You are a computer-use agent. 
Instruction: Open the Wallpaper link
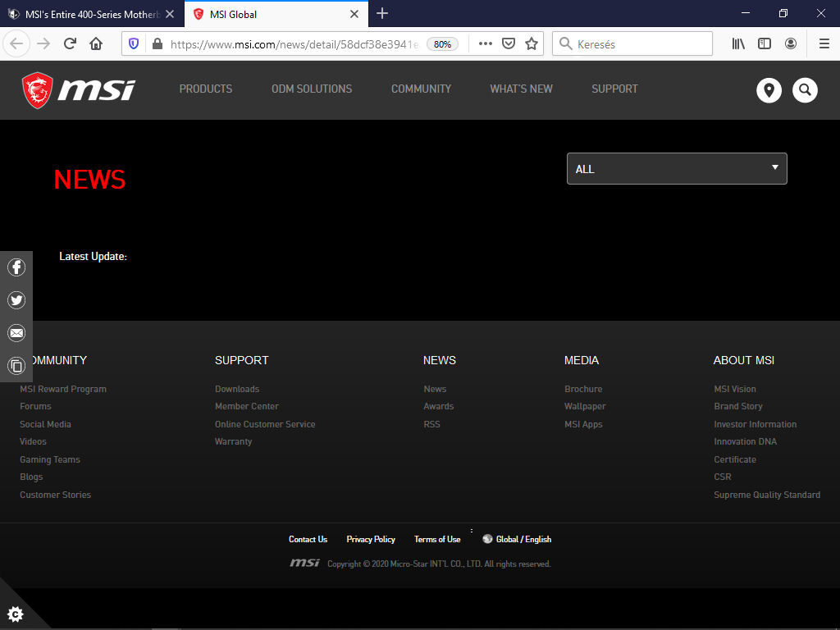(585, 406)
